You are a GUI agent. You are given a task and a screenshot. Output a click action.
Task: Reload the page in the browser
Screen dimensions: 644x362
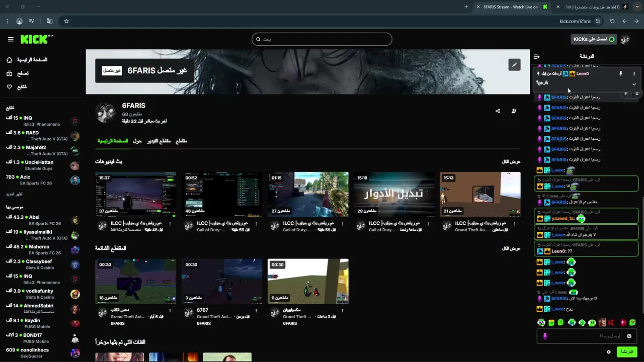pyautogui.click(x=612, y=21)
